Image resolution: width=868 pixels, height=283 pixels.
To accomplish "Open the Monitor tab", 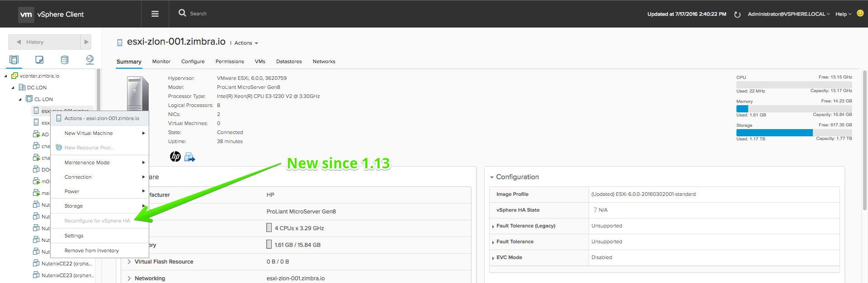I will pos(161,61).
